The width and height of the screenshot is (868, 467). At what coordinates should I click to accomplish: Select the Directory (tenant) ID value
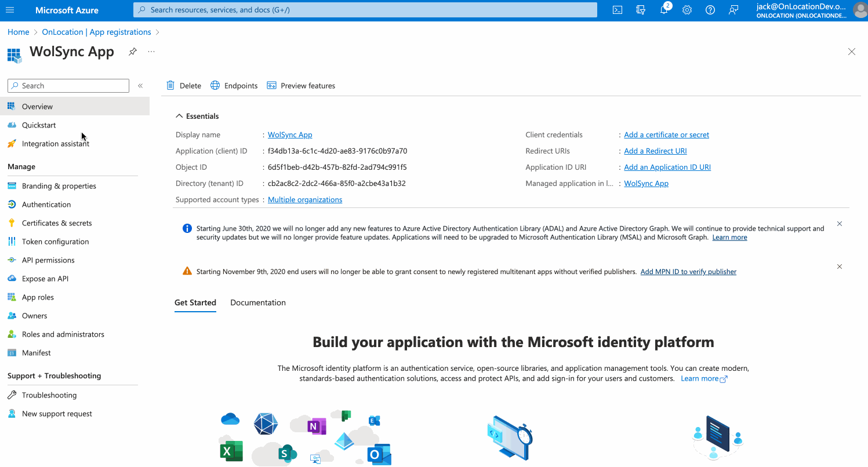337,184
